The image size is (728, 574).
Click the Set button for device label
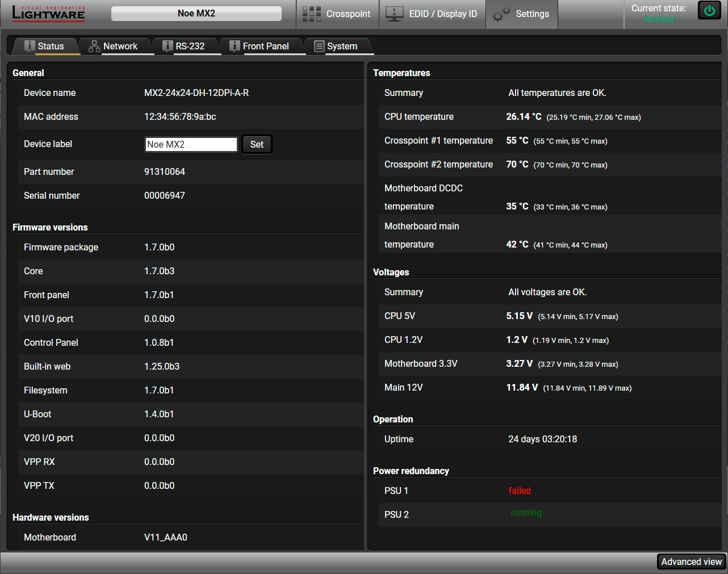257,144
